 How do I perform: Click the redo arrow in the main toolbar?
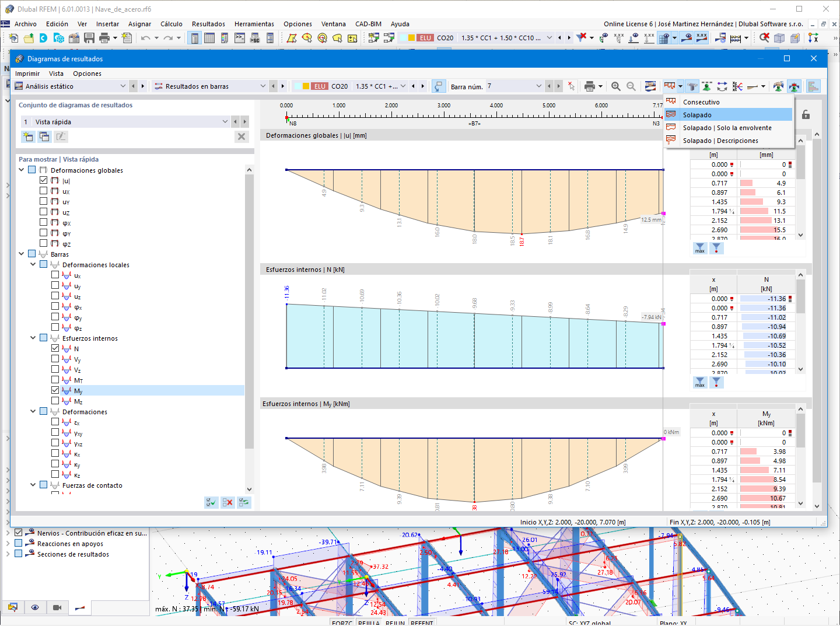tap(168, 38)
